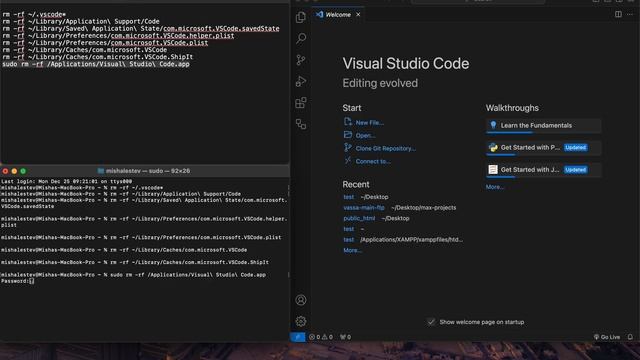Screen dimensions: 640x360
Task: Click the sudo rm line in the notes window
Action: pyautogui.click(x=96, y=64)
